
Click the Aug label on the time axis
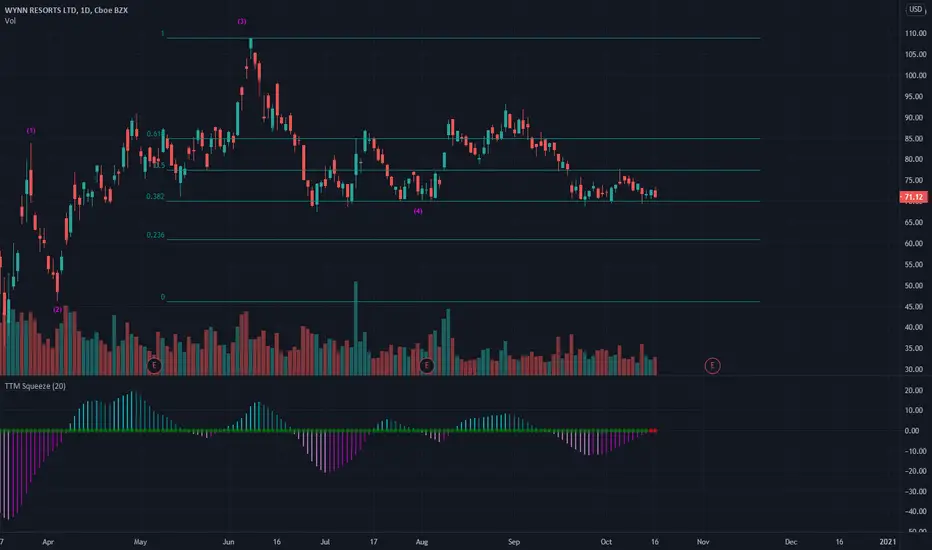[x=422, y=542]
